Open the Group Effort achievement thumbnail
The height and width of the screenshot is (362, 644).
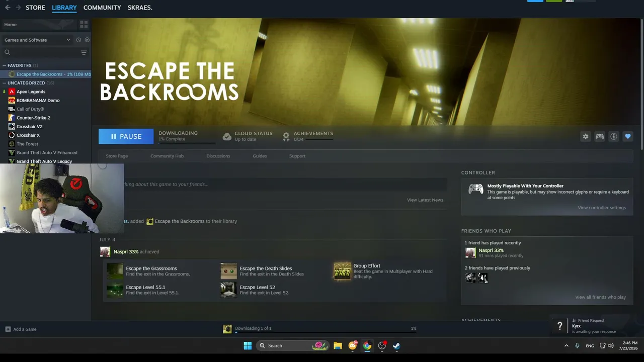coord(342,271)
